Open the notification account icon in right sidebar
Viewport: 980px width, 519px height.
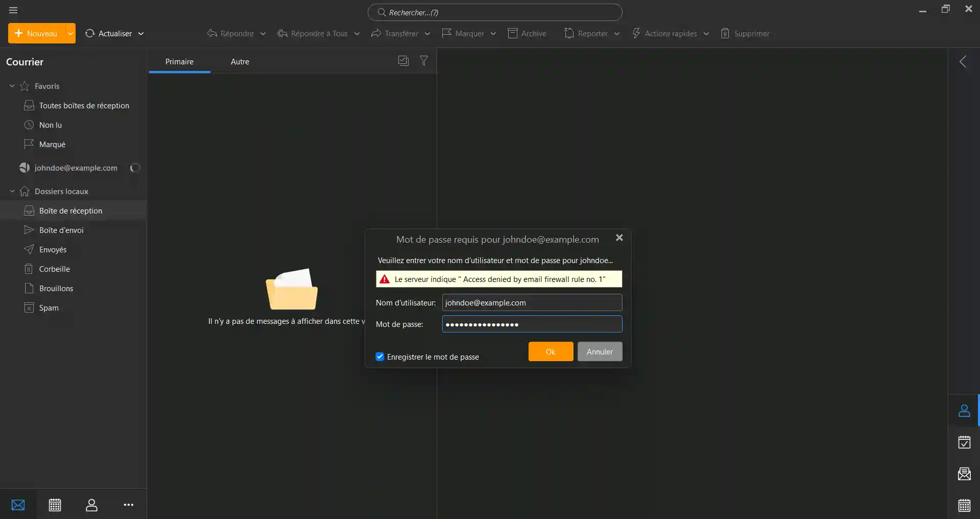click(x=964, y=410)
